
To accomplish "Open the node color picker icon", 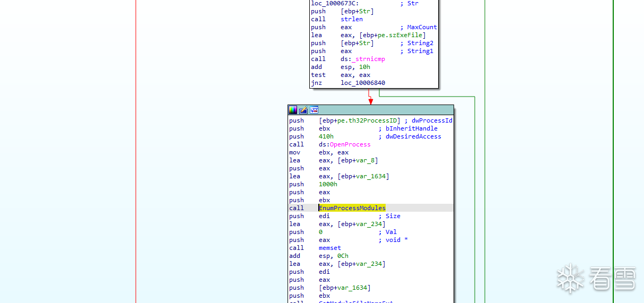I will pos(293,110).
